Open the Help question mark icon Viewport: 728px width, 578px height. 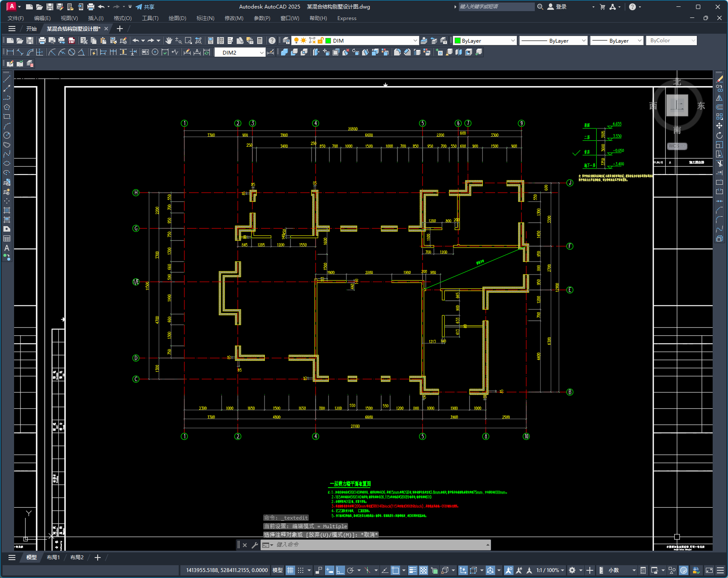272,41
